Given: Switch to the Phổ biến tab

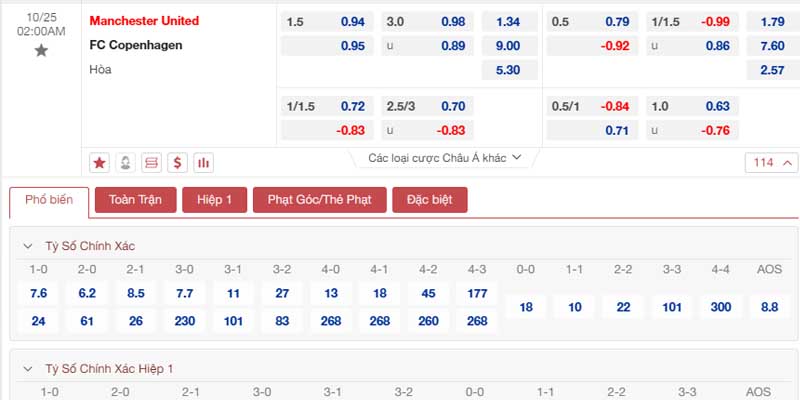Looking at the screenshot, I should pos(49,200).
